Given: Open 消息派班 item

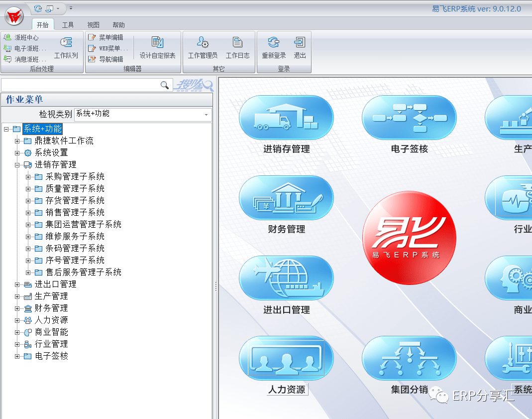Looking at the screenshot, I should click(24, 59).
